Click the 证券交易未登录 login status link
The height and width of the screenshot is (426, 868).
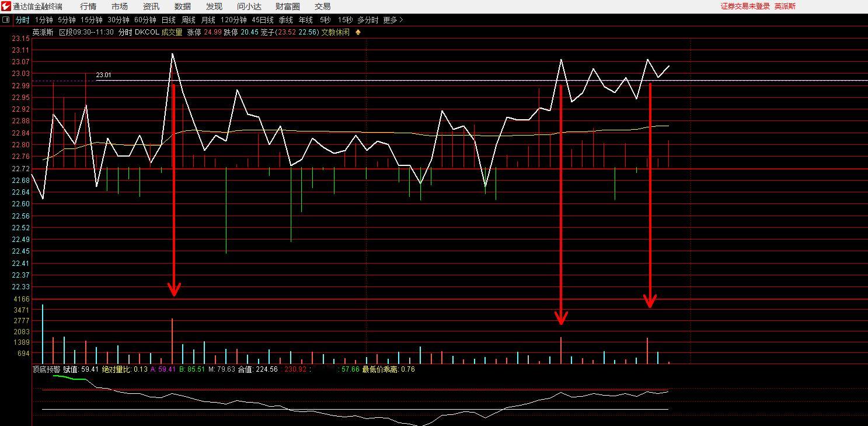click(x=745, y=6)
